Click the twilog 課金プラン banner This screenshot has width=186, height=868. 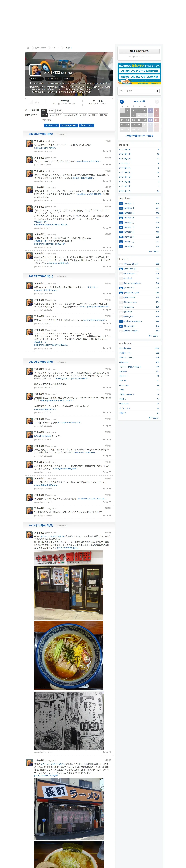139,73
